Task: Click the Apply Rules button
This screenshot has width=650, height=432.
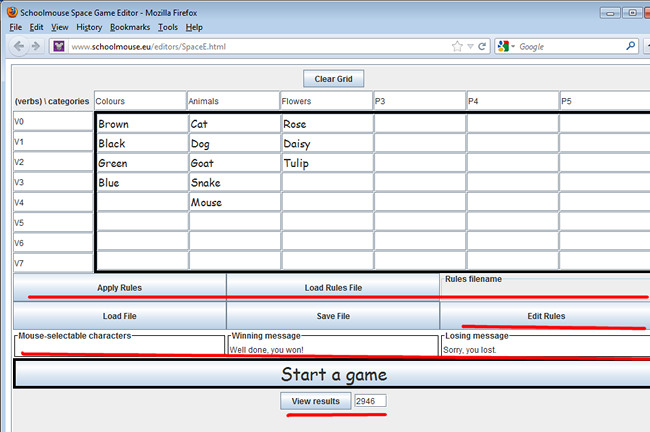Action: pos(119,287)
